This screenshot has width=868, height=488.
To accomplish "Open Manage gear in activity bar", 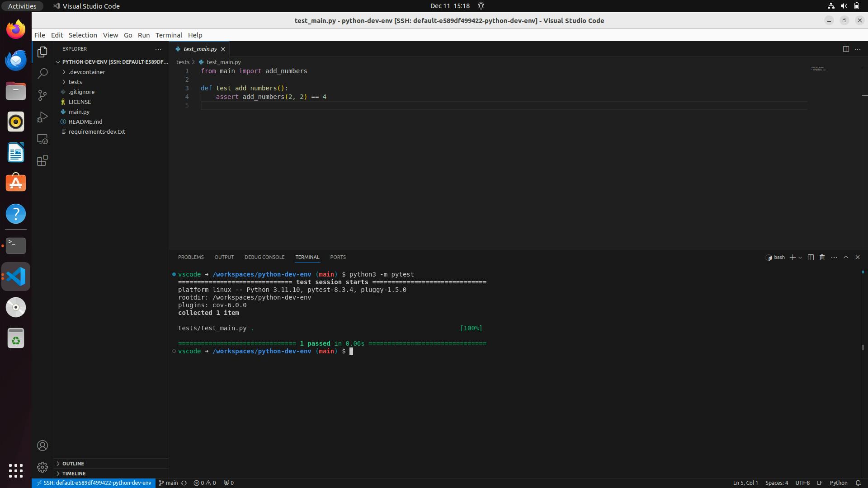I will [42, 467].
